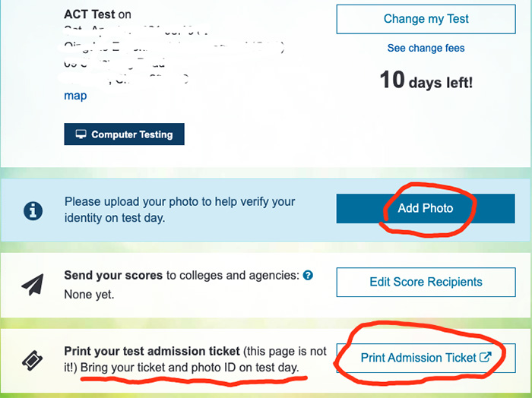Image resolution: width=532 pixels, height=398 pixels.
Task: Click the admission ticket icon
Action: (x=33, y=360)
